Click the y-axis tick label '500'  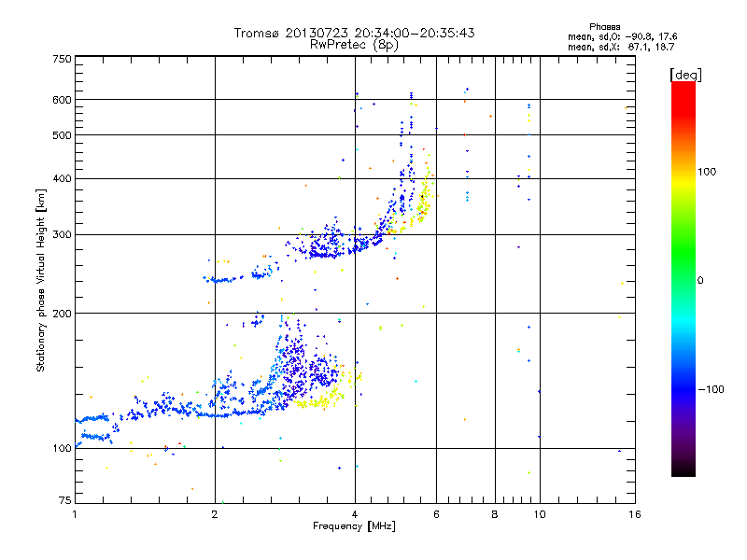(62, 135)
